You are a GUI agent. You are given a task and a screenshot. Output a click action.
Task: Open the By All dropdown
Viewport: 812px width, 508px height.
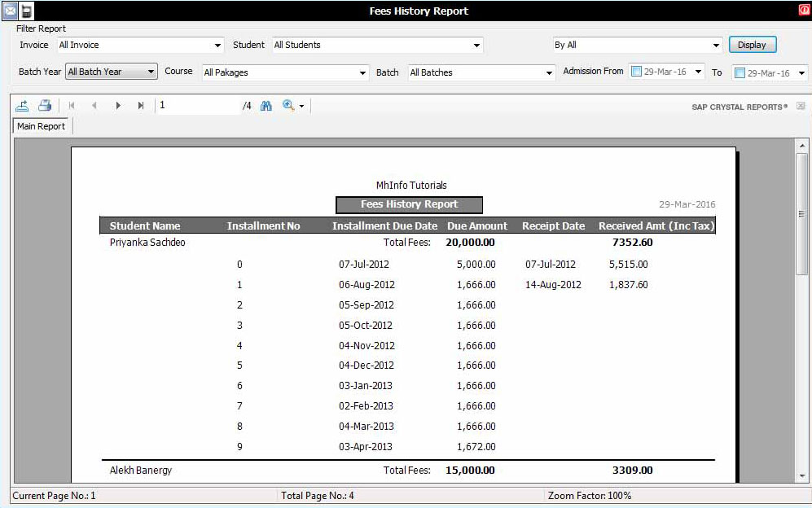click(x=716, y=46)
